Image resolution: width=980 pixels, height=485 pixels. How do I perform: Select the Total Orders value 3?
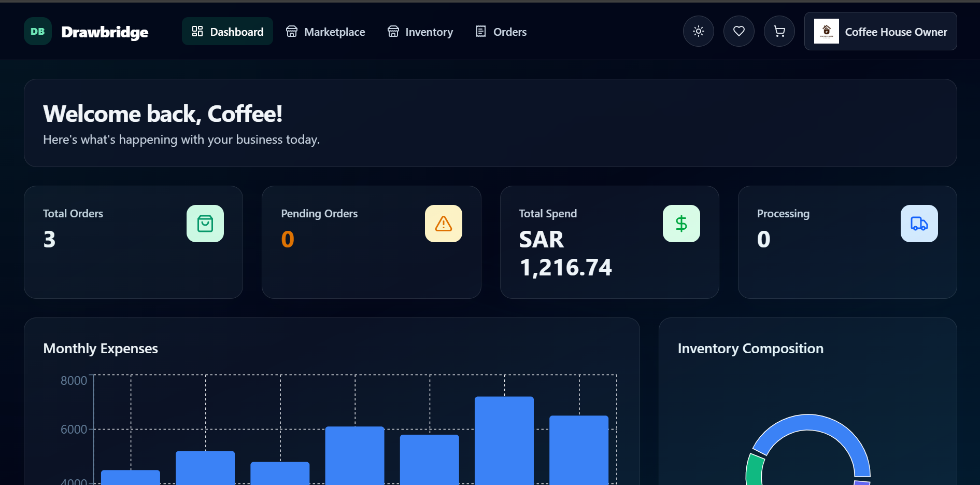(49, 239)
